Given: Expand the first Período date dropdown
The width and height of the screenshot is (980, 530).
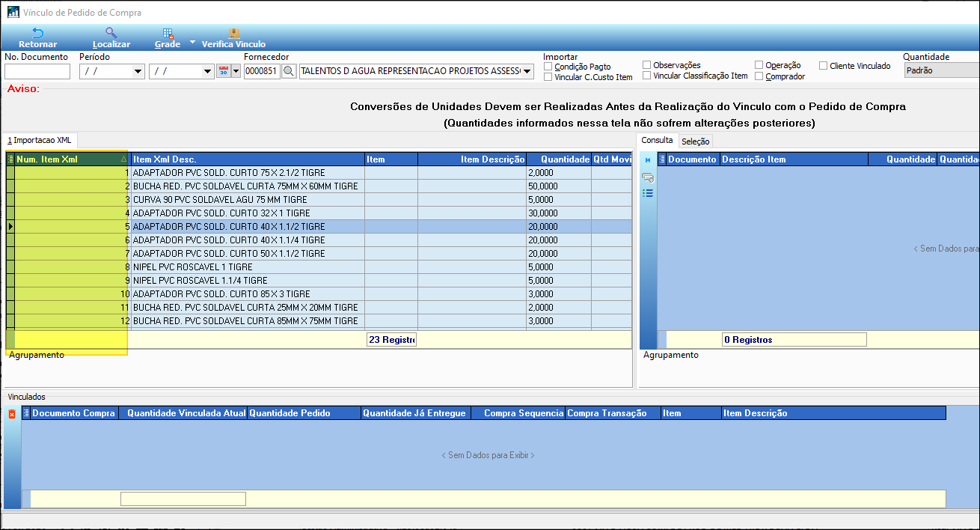Looking at the screenshot, I should pyautogui.click(x=138, y=71).
